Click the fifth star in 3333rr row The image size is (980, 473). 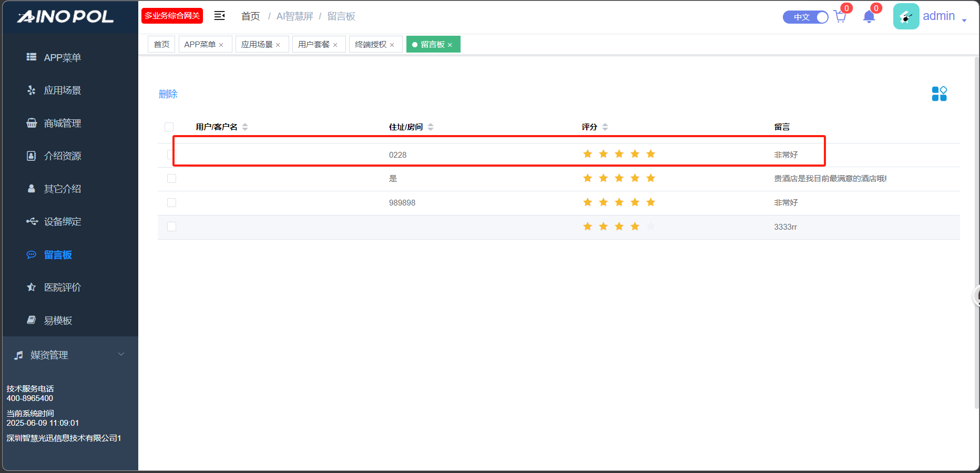pyautogui.click(x=650, y=227)
